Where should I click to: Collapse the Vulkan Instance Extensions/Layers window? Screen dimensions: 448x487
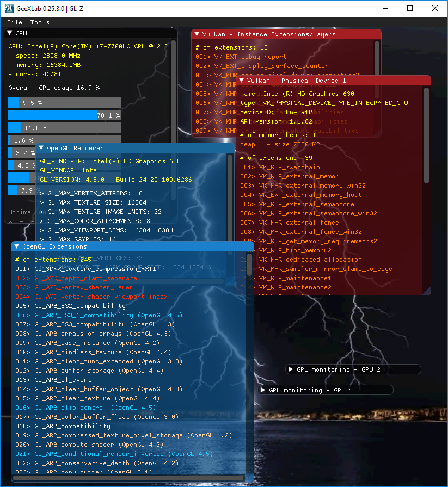coord(197,34)
